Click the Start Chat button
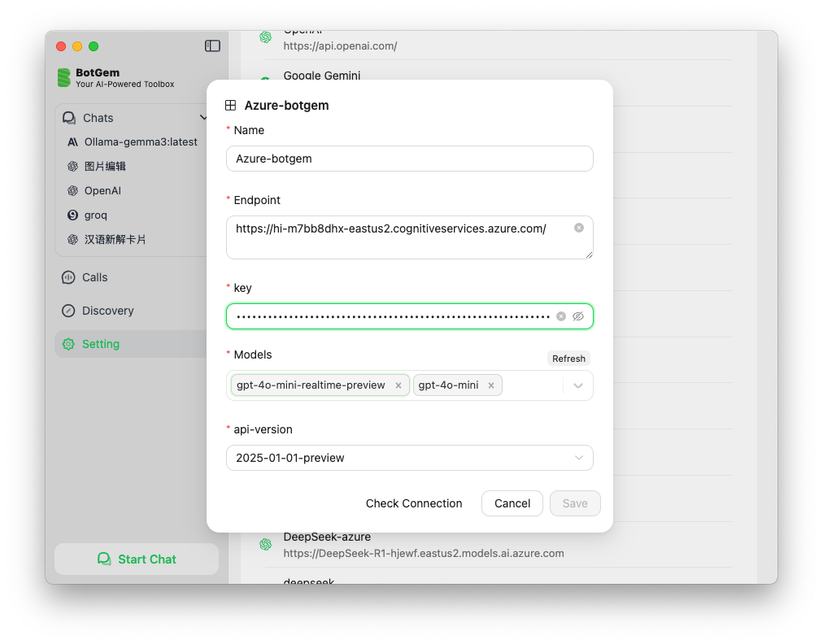Image resolution: width=823 pixels, height=644 pixels. tap(137, 559)
